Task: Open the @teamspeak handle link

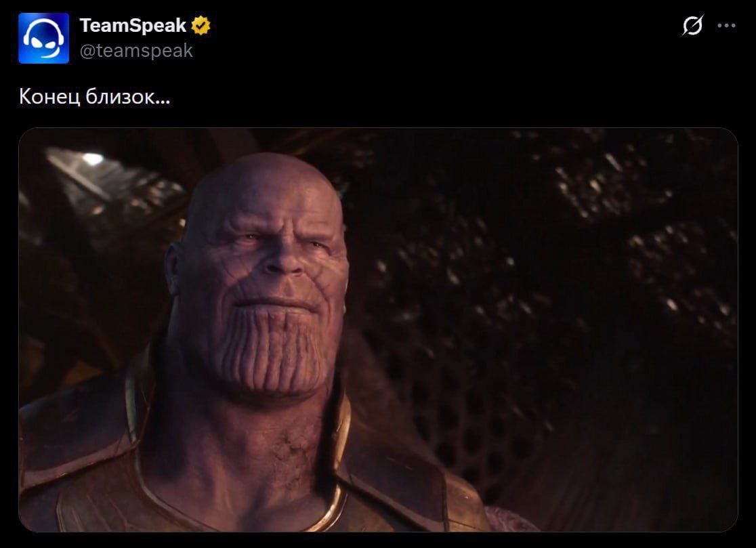Action: (x=136, y=51)
